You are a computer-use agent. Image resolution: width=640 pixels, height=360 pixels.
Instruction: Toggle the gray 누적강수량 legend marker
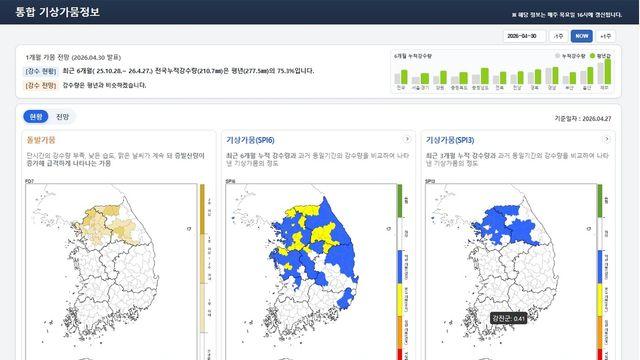(558, 56)
